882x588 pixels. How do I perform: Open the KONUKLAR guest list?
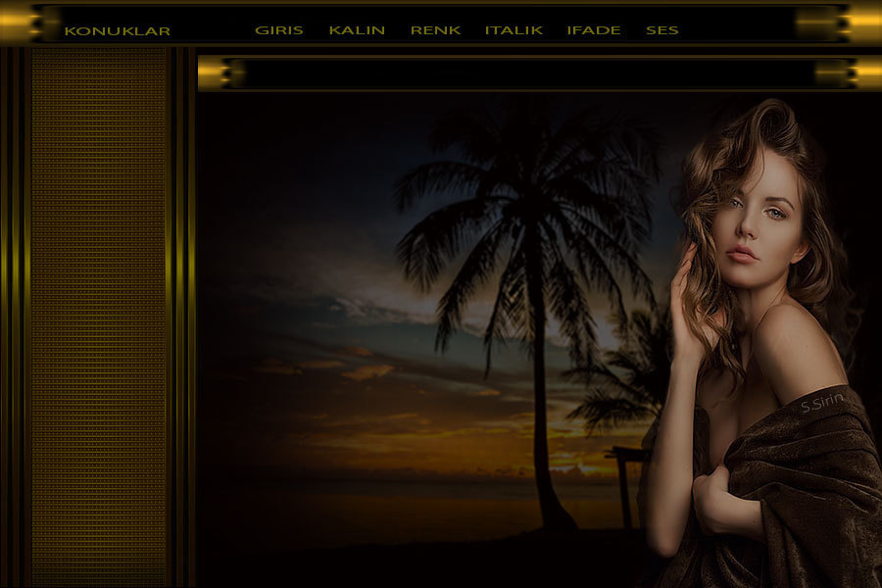pos(117,30)
